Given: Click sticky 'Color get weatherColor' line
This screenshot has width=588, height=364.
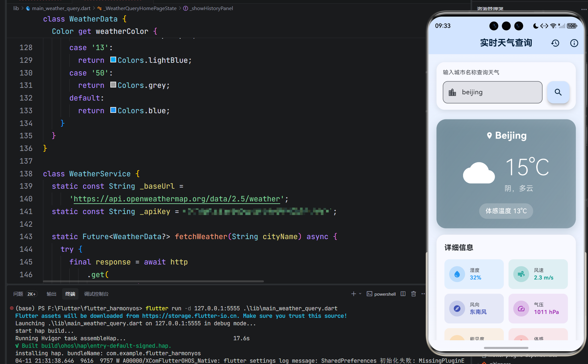Looking at the screenshot, I should (x=104, y=31).
